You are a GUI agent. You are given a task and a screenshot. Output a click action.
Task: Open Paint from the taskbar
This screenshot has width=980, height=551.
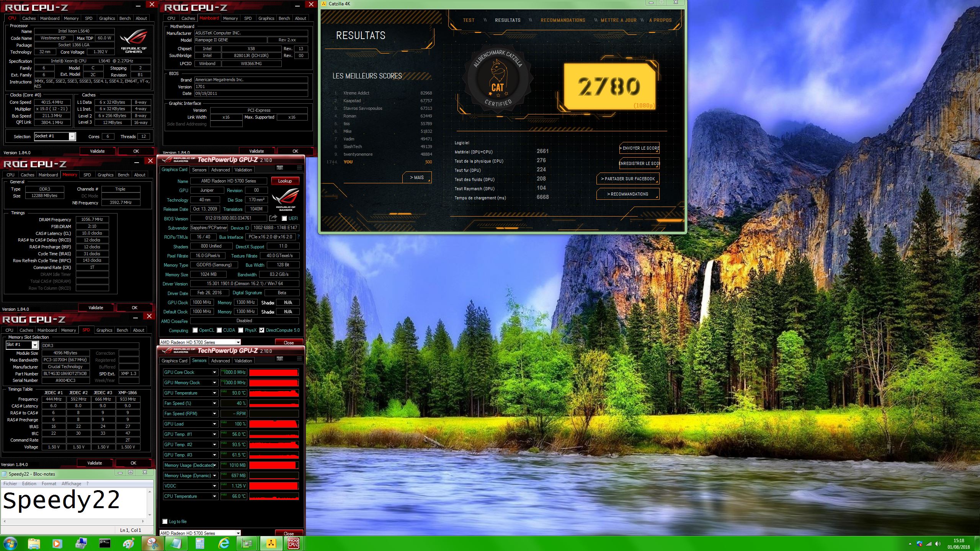click(x=129, y=543)
